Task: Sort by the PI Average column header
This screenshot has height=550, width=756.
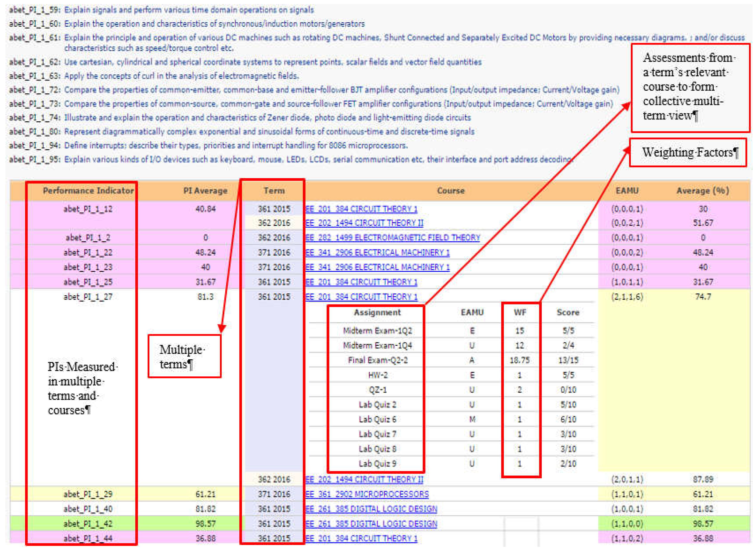Action: (205, 191)
